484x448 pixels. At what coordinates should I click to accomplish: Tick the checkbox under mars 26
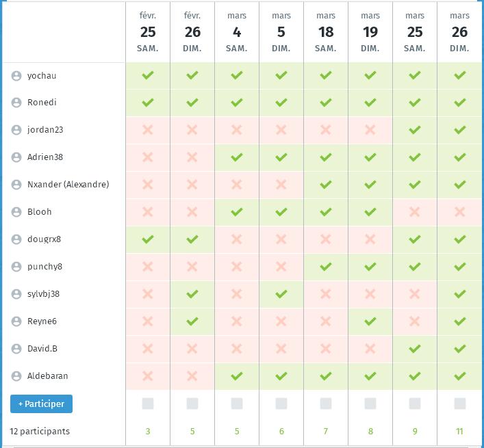click(459, 404)
